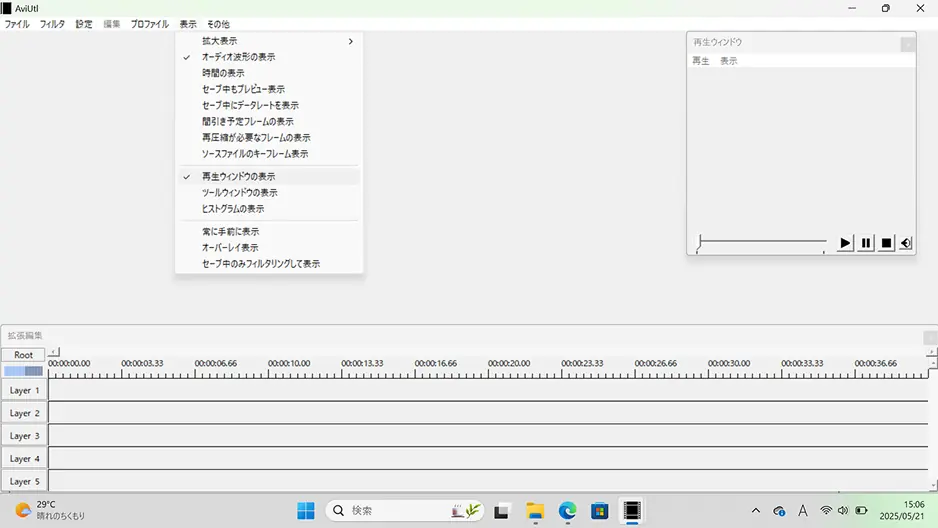
Task: Open File Explorer from the taskbar
Action: (x=535, y=511)
